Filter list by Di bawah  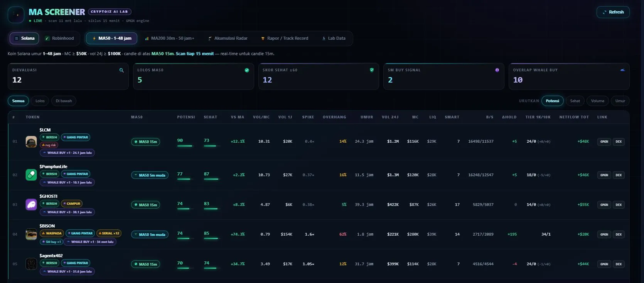(64, 101)
